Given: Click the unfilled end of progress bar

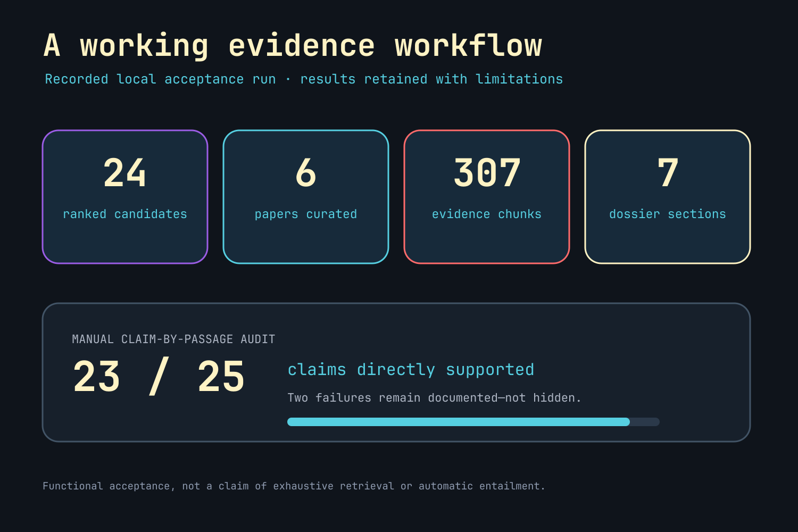Looking at the screenshot, I should point(645,422).
